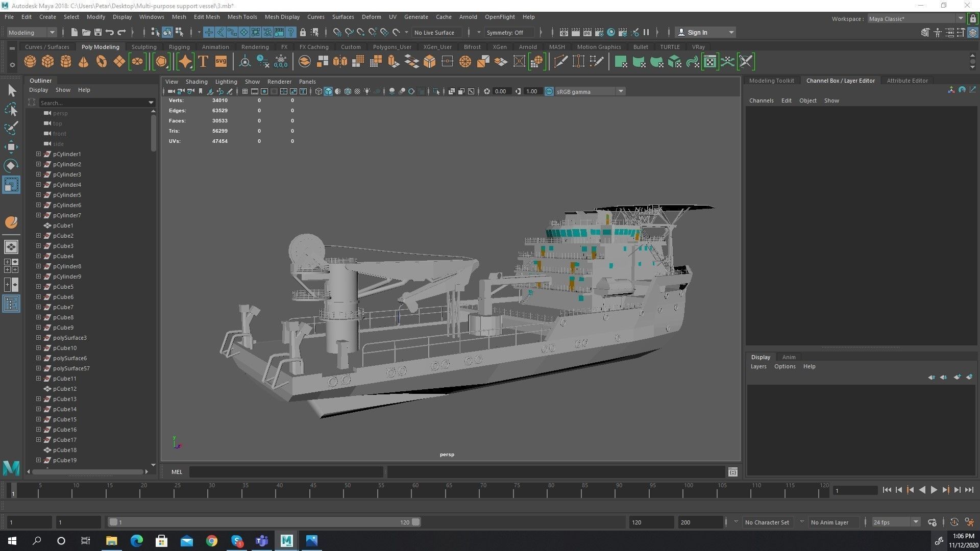Click the go to start of playback range button
980x551 pixels.
pyautogui.click(x=887, y=490)
